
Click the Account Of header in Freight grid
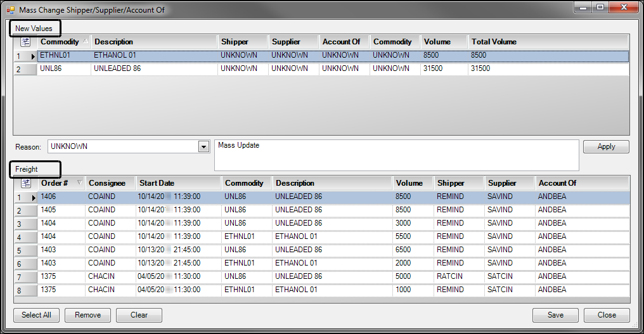[x=557, y=183]
